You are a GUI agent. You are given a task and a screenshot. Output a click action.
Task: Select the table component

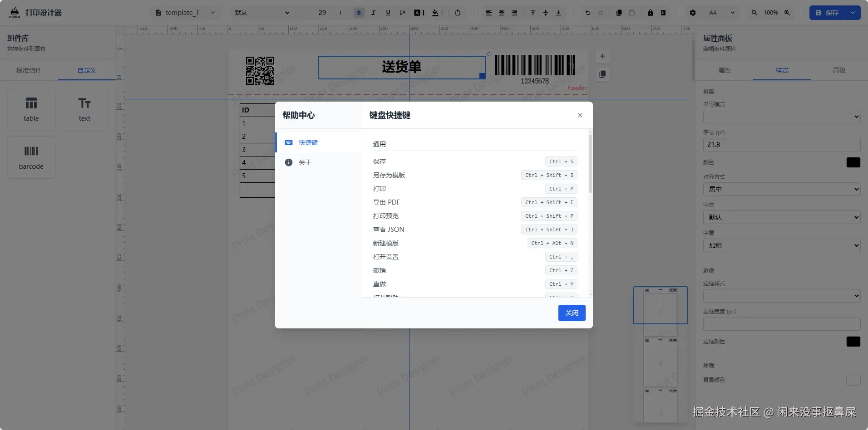point(31,109)
